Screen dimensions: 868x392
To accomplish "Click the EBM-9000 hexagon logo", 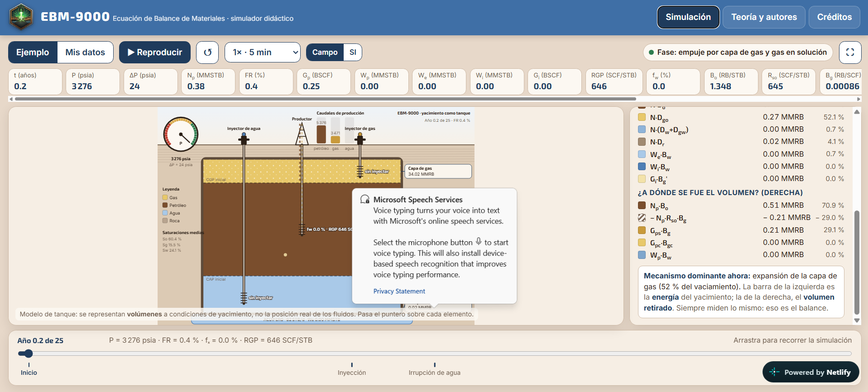I will [x=21, y=17].
